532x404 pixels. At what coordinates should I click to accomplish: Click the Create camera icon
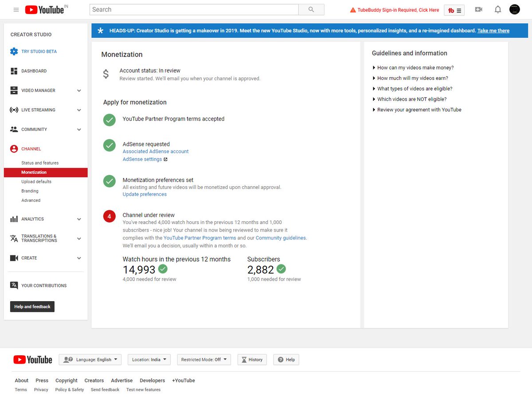(x=14, y=258)
